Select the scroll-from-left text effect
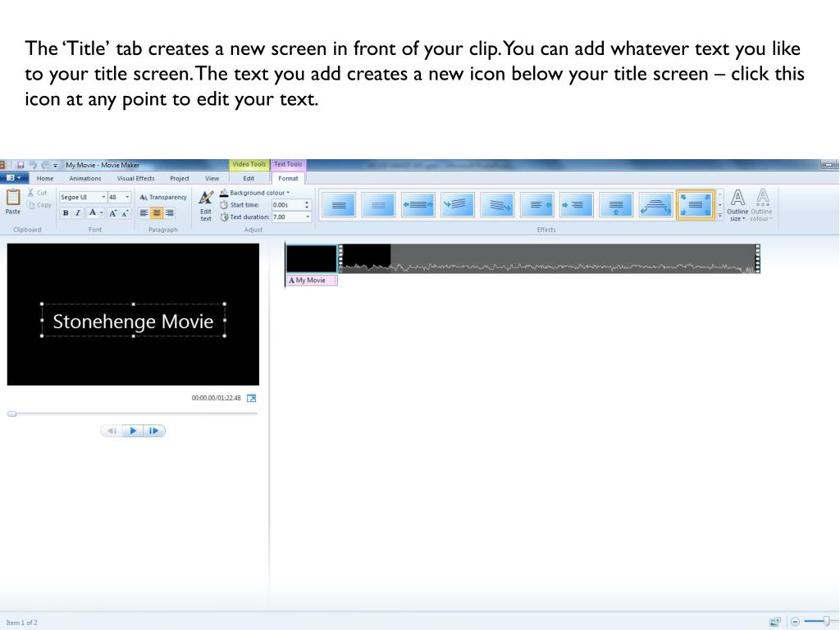This screenshot has width=840, height=630. click(577, 205)
